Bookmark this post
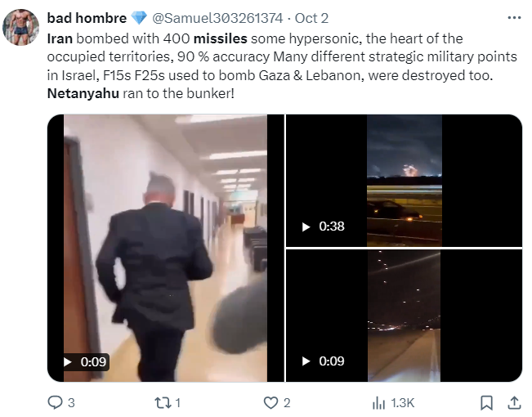The height and width of the screenshot is (417, 532). 486,403
